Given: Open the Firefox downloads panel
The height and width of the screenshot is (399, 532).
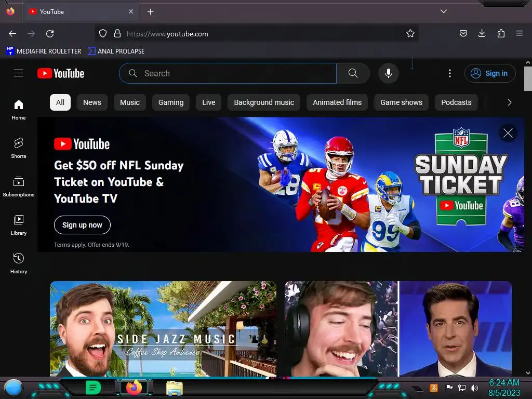Looking at the screenshot, I should click(x=482, y=33).
